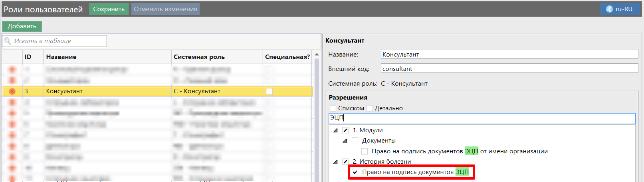Click the globe icon beside ru-RU
This screenshot has width=644, height=182.
tap(609, 9)
